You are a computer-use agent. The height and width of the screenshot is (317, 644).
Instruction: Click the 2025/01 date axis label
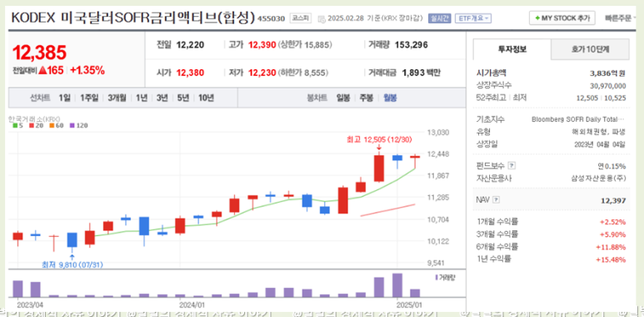click(x=409, y=305)
